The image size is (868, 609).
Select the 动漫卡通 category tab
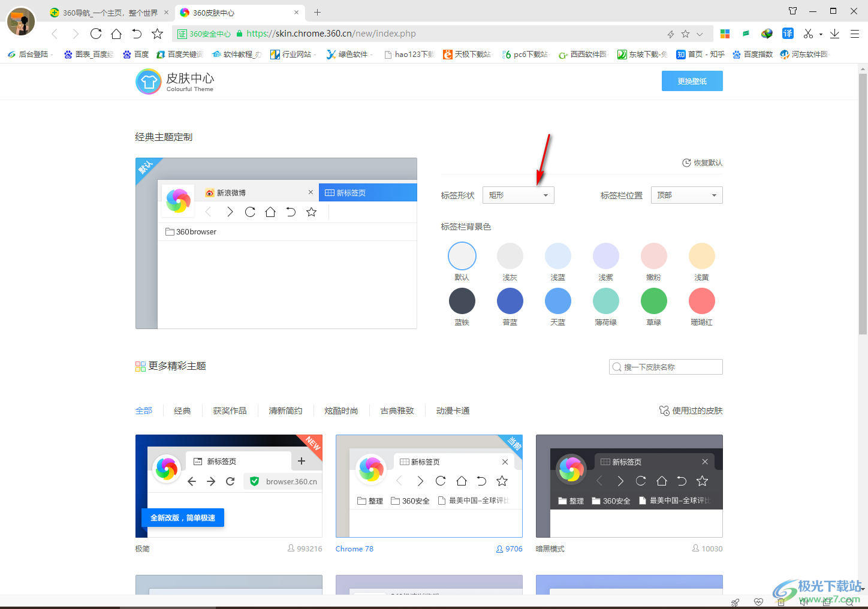click(453, 411)
